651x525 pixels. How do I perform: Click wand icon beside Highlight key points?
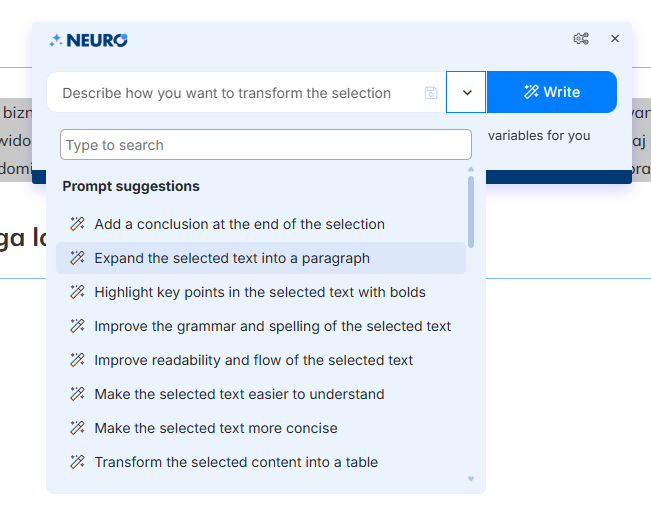tap(77, 292)
